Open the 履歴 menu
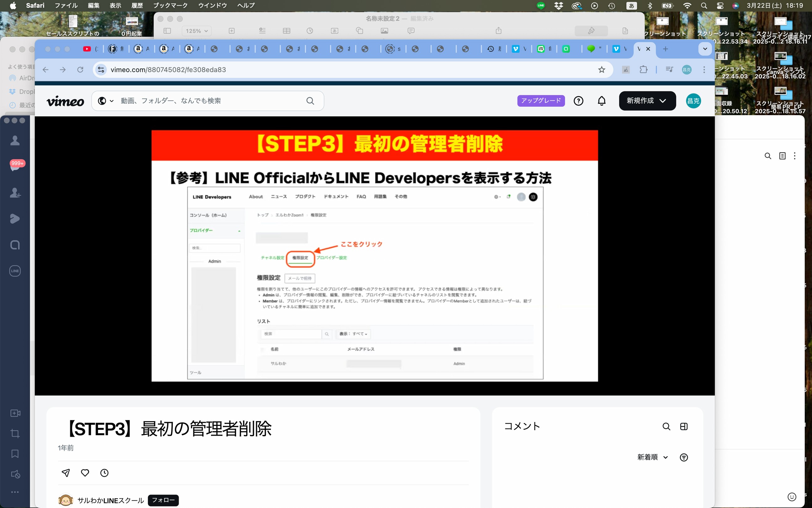 coord(137,5)
